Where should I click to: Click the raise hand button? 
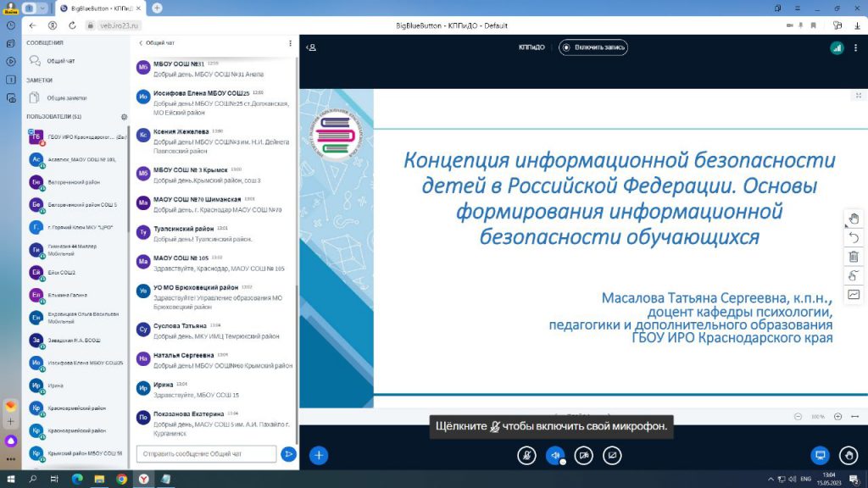(849, 455)
